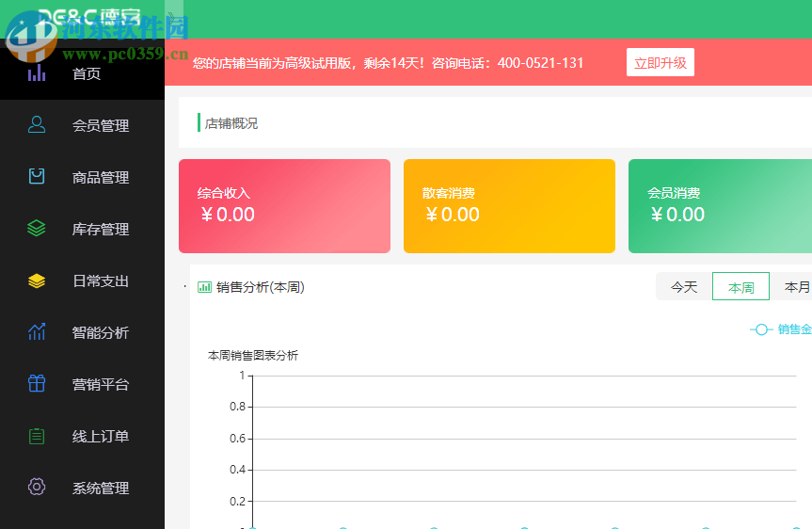
Task: Click the ¥0.00 value under 散客消费
Action: 453,215
